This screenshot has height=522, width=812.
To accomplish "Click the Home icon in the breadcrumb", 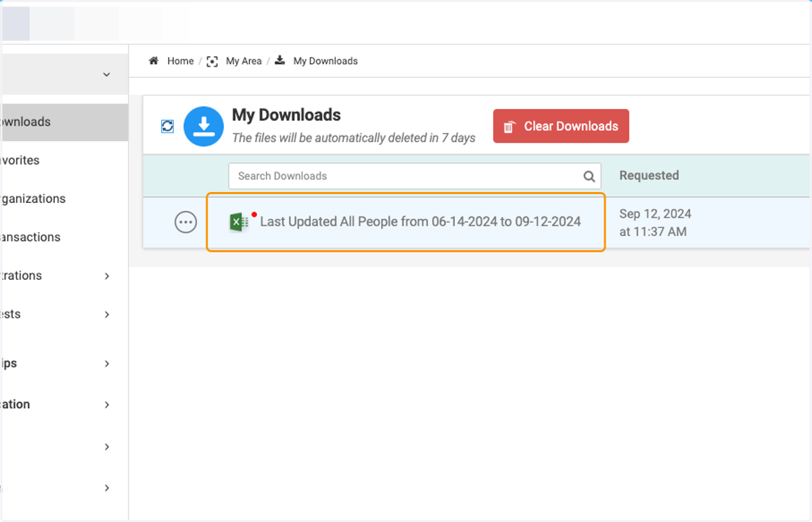I will pyautogui.click(x=154, y=61).
